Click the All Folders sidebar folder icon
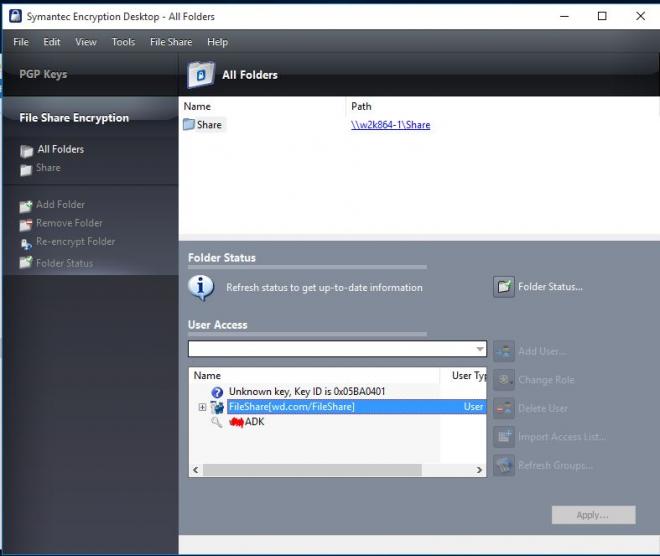Screen dimensions: 660x556 pos(26,151)
